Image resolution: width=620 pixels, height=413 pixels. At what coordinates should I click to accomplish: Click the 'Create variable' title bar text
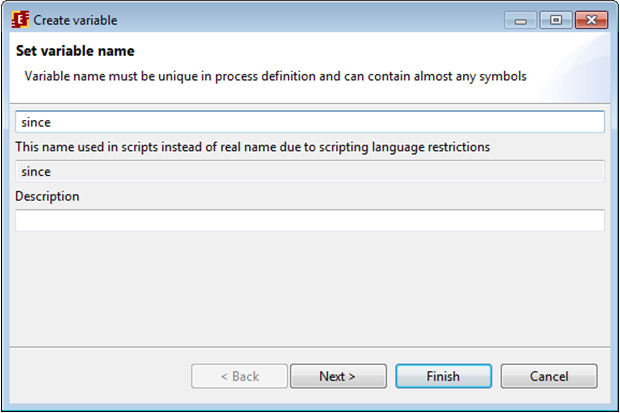[x=75, y=19]
